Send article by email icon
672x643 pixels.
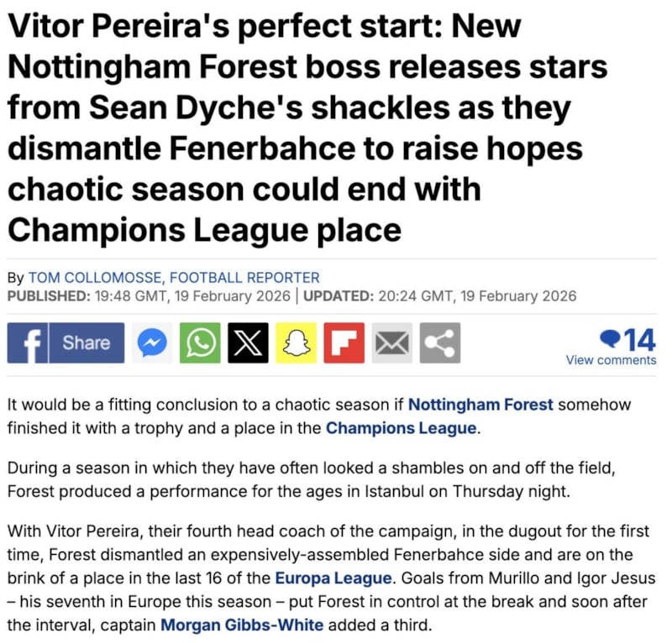[x=392, y=342]
